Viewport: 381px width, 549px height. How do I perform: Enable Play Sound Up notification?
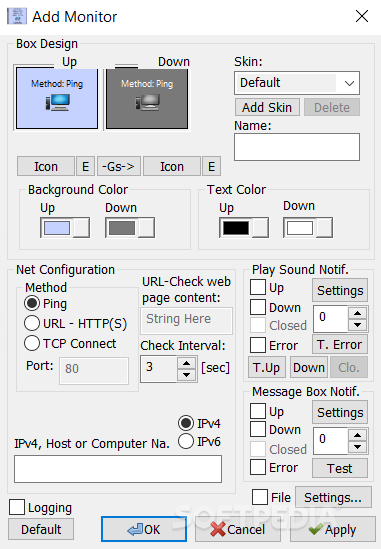pyautogui.click(x=258, y=287)
